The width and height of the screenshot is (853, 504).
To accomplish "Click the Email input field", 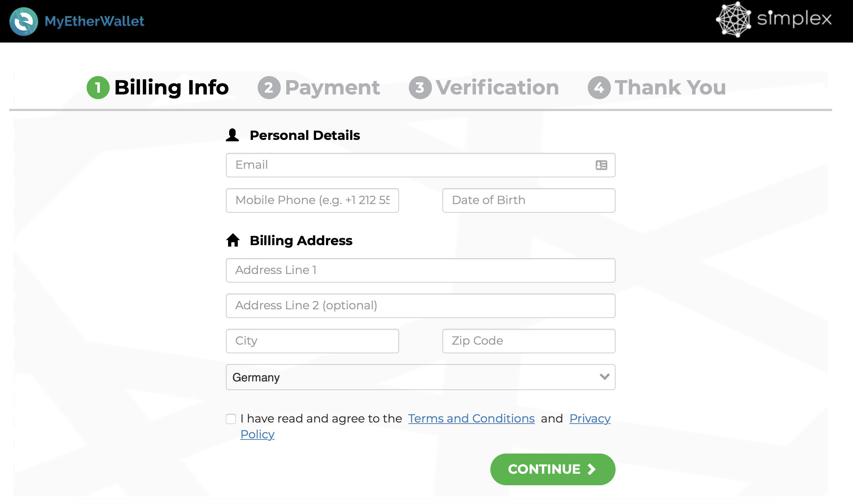I will (420, 165).
